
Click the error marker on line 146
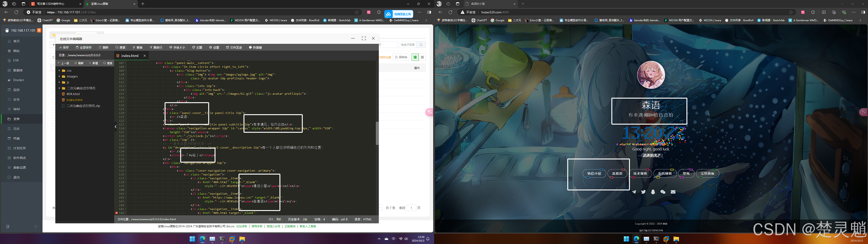117,213
